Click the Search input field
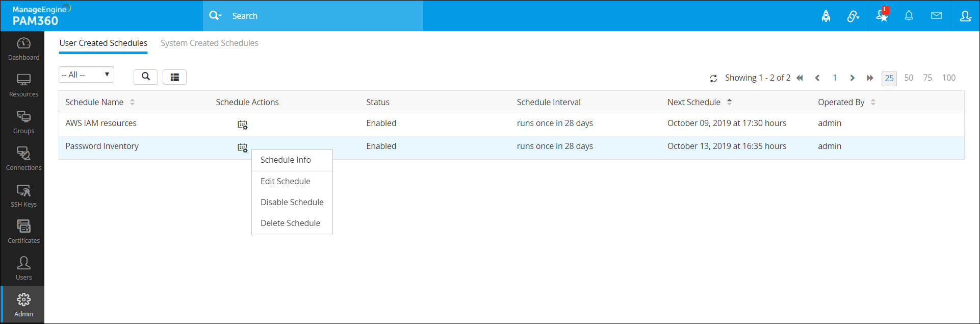Viewport: 980px width, 324px height. pyautogui.click(x=321, y=16)
